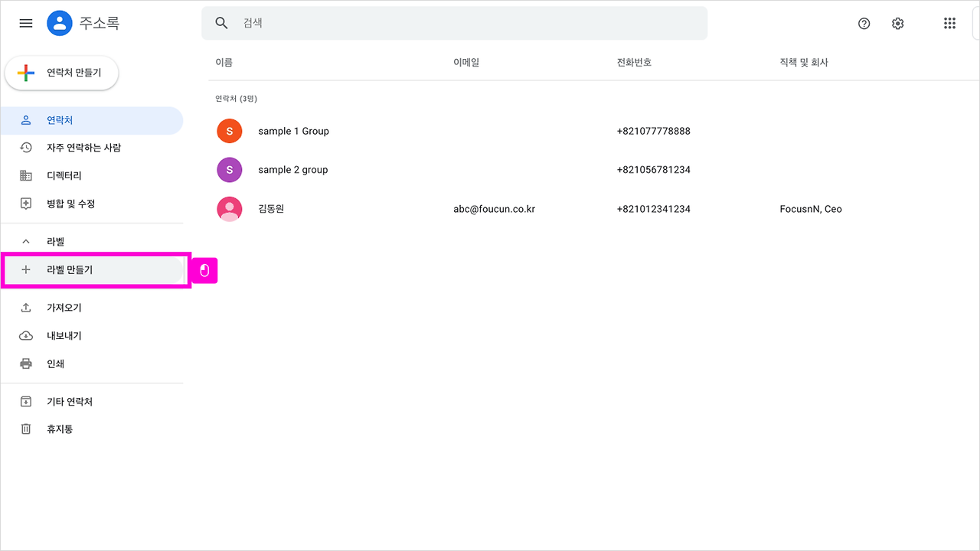Open the hamburger navigation menu

point(25,23)
